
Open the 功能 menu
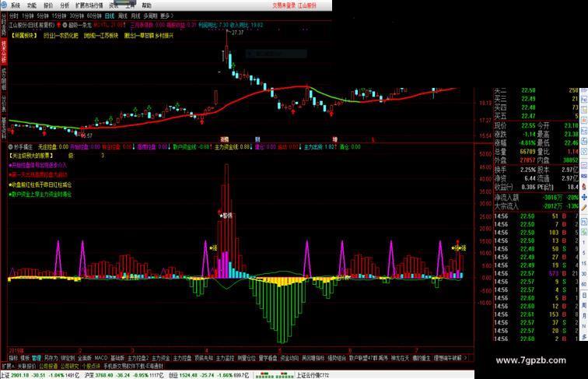click(x=32, y=5)
